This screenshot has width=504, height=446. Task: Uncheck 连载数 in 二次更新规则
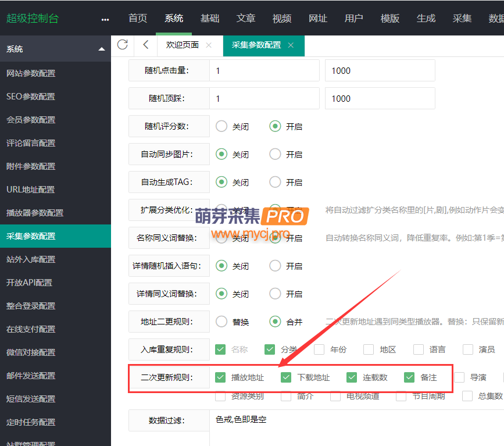pyautogui.click(x=352, y=377)
